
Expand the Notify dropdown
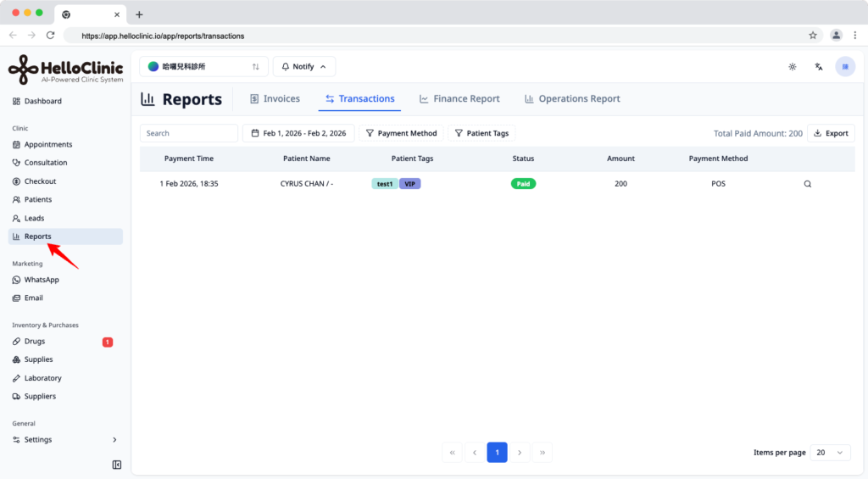(x=304, y=66)
